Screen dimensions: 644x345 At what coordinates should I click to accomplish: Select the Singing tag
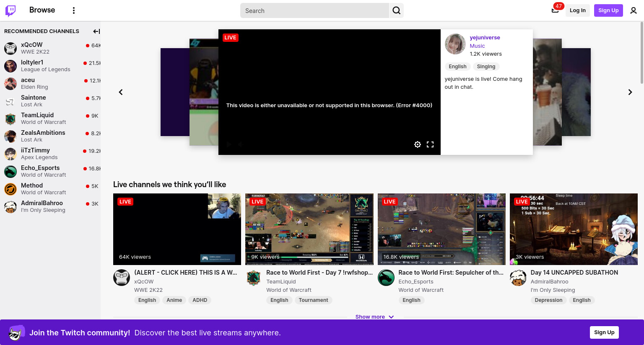pyautogui.click(x=486, y=67)
